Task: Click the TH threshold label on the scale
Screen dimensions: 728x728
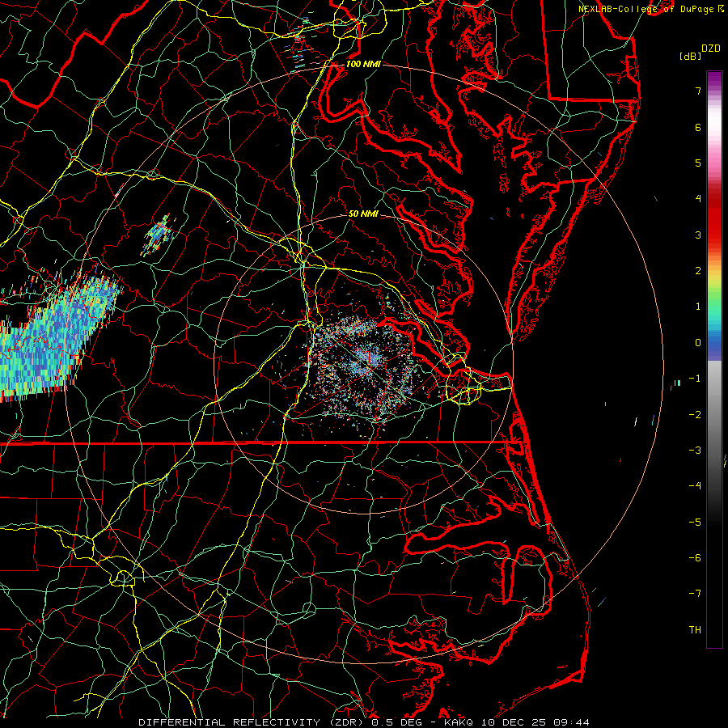Action: (x=695, y=630)
